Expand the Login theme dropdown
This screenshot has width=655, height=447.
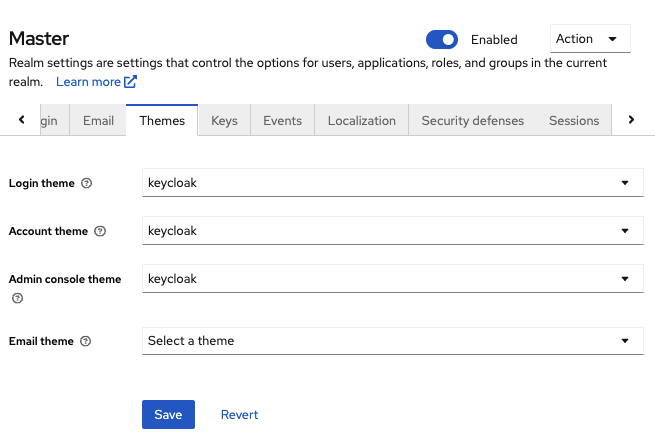pos(393,183)
